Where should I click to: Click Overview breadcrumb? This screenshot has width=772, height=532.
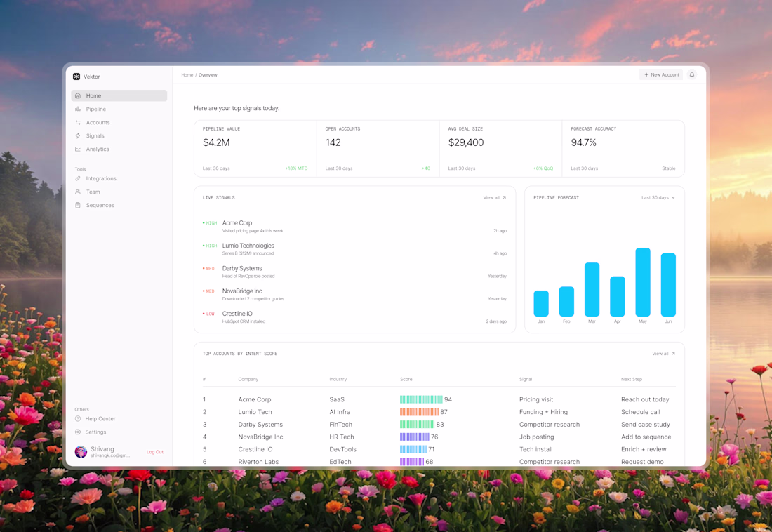[208, 75]
